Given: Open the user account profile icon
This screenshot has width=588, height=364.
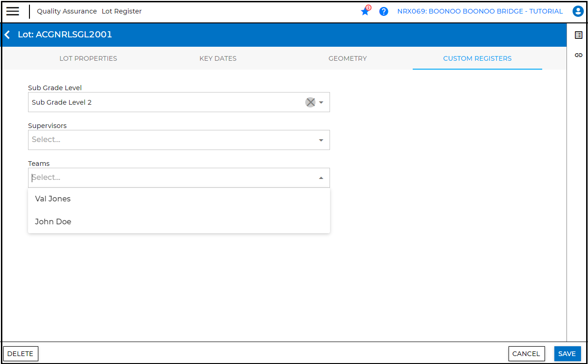Looking at the screenshot, I should [578, 11].
